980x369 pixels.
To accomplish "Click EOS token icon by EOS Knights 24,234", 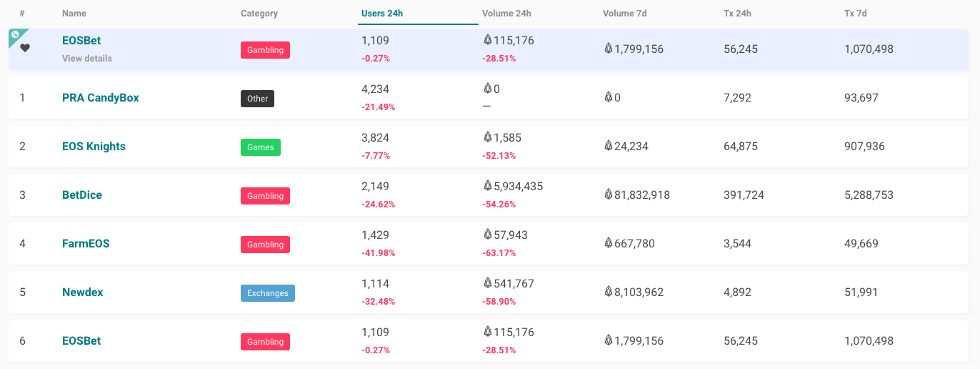I will click(x=609, y=146).
